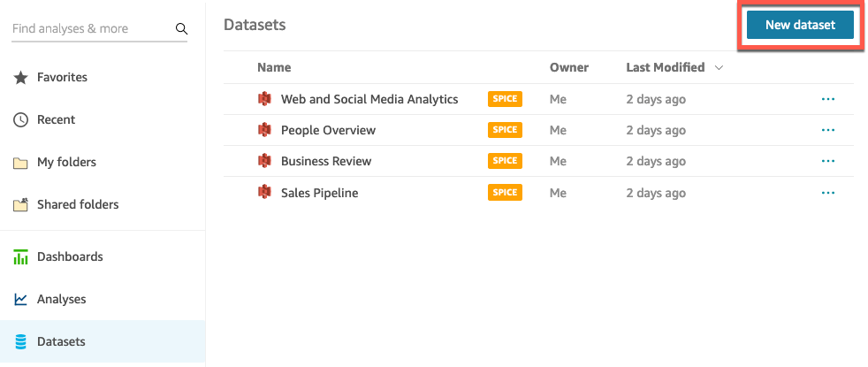Open the three-dot menu for People Overview
Image resolution: width=868 pixels, height=367 pixels.
point(827,130)
